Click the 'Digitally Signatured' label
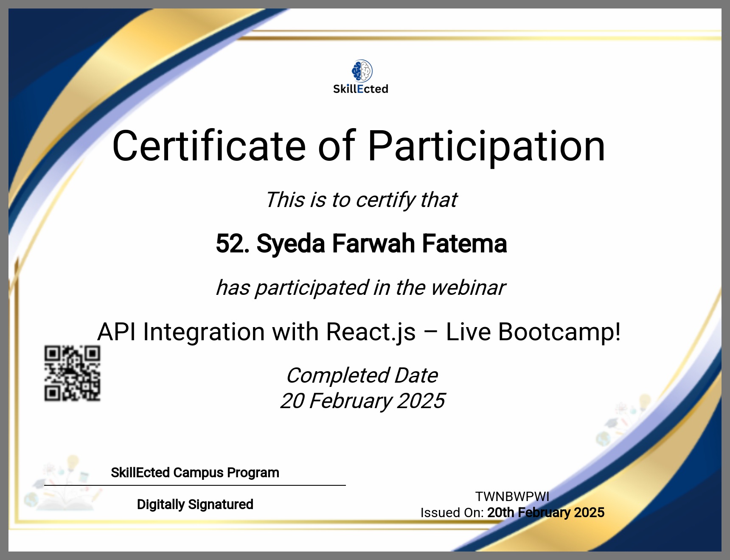730x560 pixels. (195, 504)
